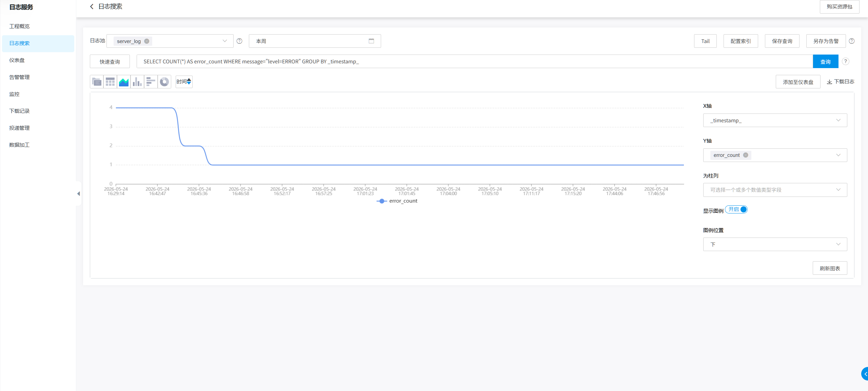Expand the 图例位置 dropdown
This screenshot has height=391, width=868.
point(775,244)
